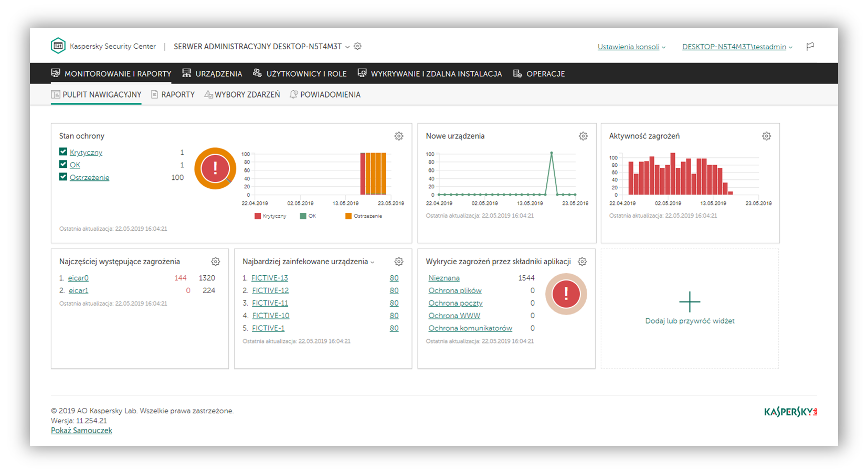Switch to the Powiadomienia tab
The width and height of the screenshot is (868, 474).
pos(325,94)
